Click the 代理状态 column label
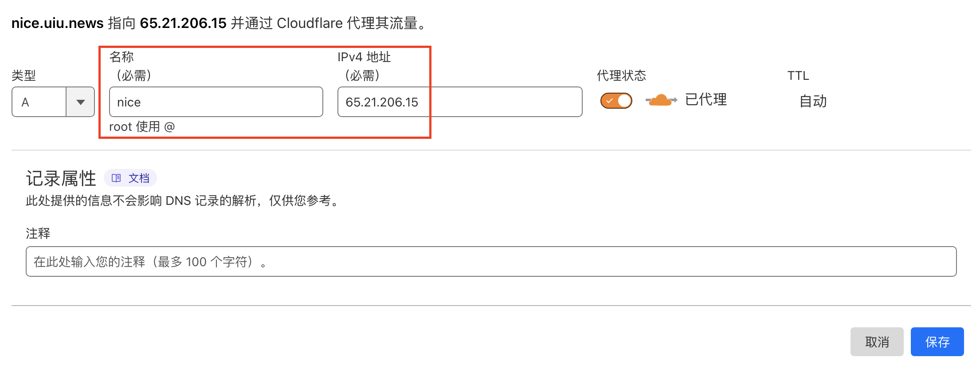980x369 pixels. (621, 75)
